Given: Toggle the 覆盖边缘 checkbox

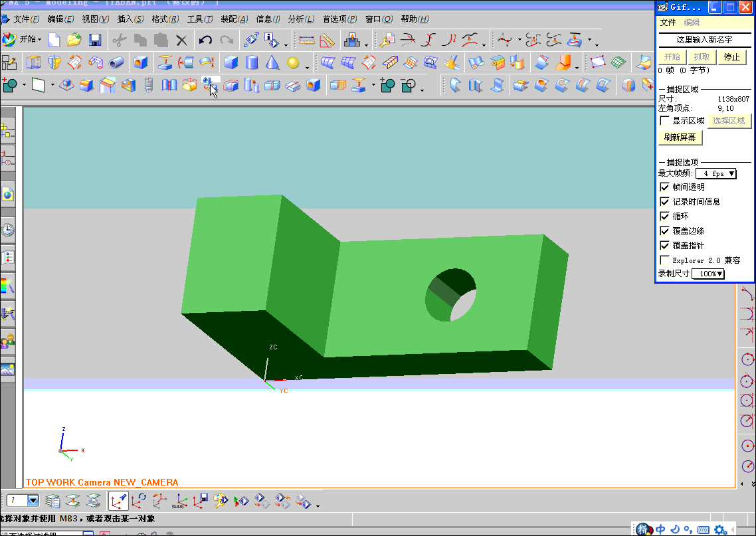Looking at the screenshot, I should click(x=664, y=231).
